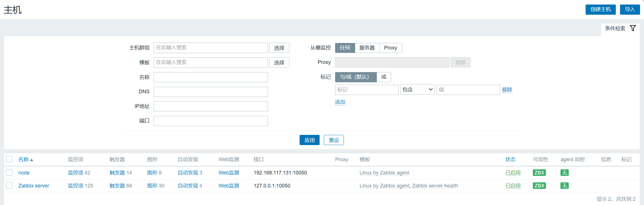This screenshot has height=205, width=644.
Task: Toggle 已启用 status for Zabbix server
Action: 513,186
